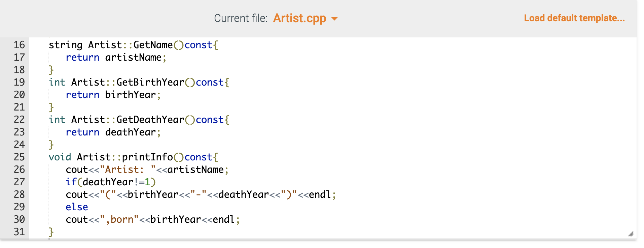Image resolution: width=644 pixels, height=248 pixels.
Task: Click the cout ",born" statement line
Action: pyautogui.click(x=153, y=220)
